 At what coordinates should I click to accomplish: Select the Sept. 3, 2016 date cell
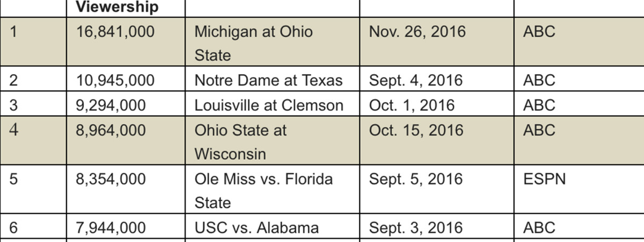click(x=415, y=228)
